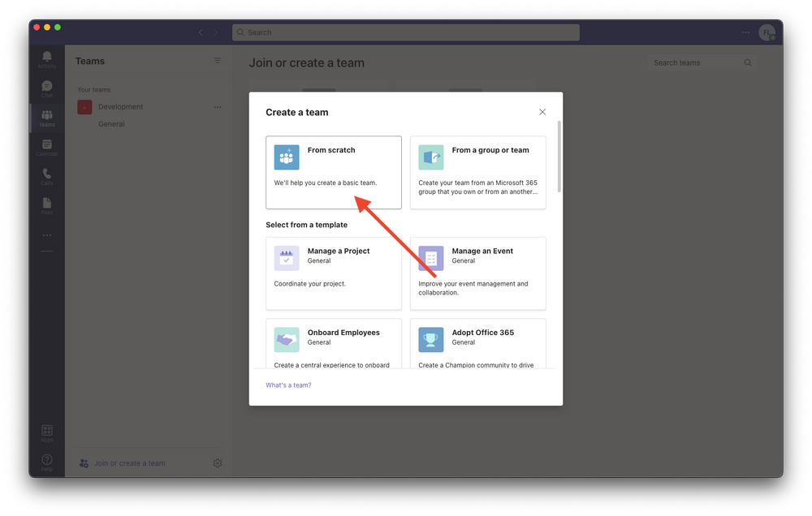The image size is (812, 516).
Task: Open Help question mark icon
Action: tap(46, 462)
